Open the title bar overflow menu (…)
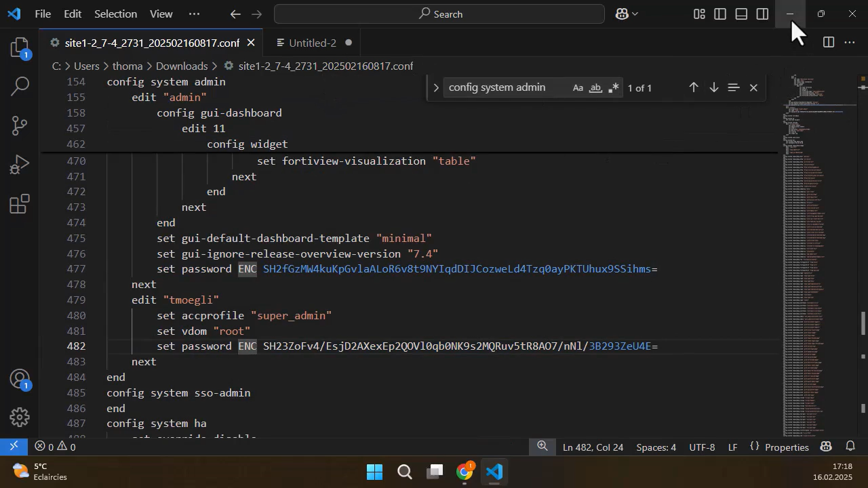This screenshot has width=868, height=488. click(x=194, y=14)
